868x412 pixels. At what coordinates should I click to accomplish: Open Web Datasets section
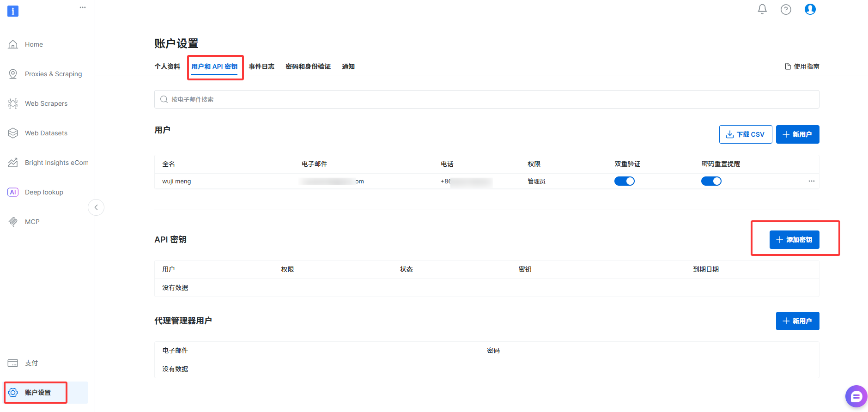[x=46, y=133]
